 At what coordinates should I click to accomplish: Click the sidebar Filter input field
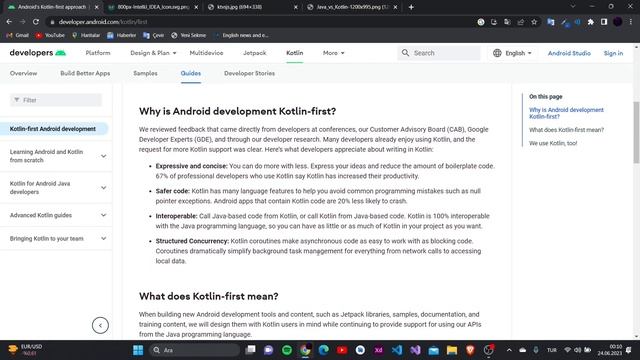56,100
